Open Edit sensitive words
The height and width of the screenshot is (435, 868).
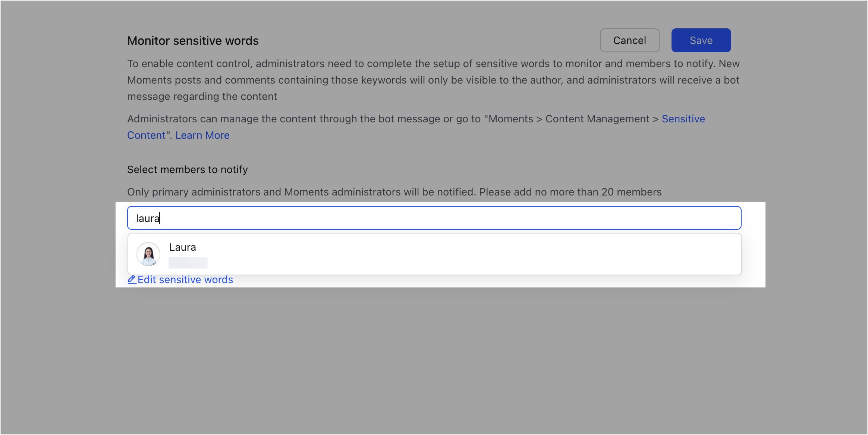click(185, 279)
